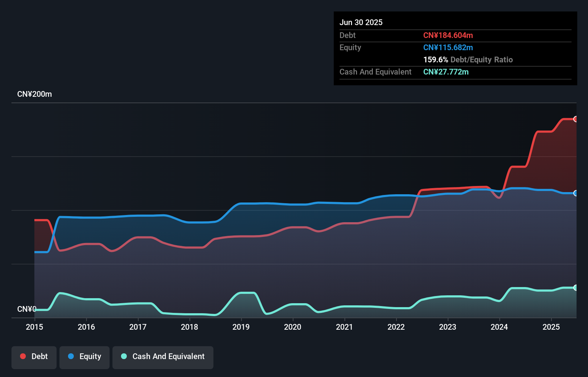This screenshot has height=377, width=588.
Task: Select the 2025 year label
Action: tap(551, 327)
